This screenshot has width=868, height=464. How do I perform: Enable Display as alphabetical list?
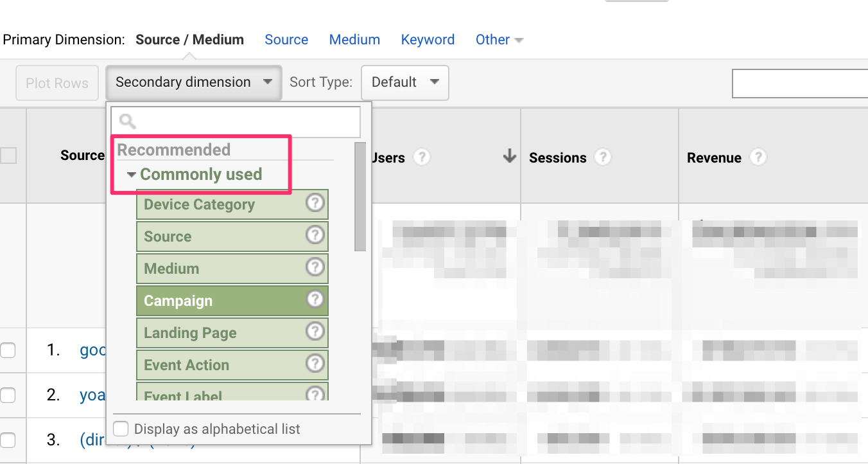click(x=121, y=428)
